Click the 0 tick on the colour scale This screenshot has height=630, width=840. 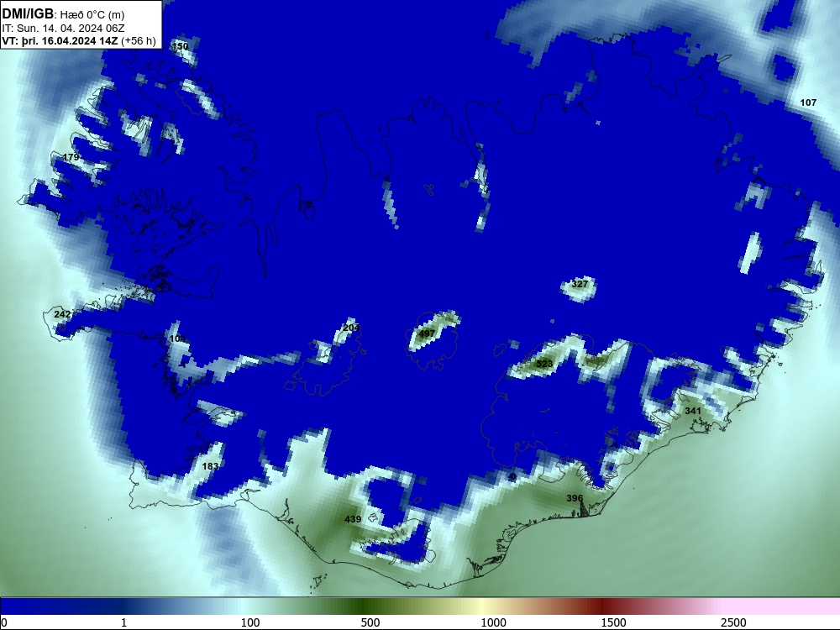tap(4, 622)
